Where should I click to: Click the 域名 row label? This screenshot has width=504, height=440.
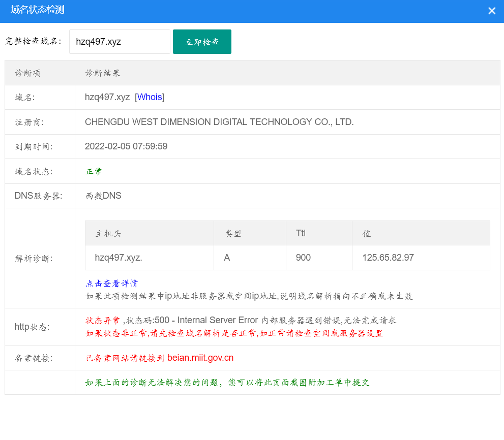25,98
